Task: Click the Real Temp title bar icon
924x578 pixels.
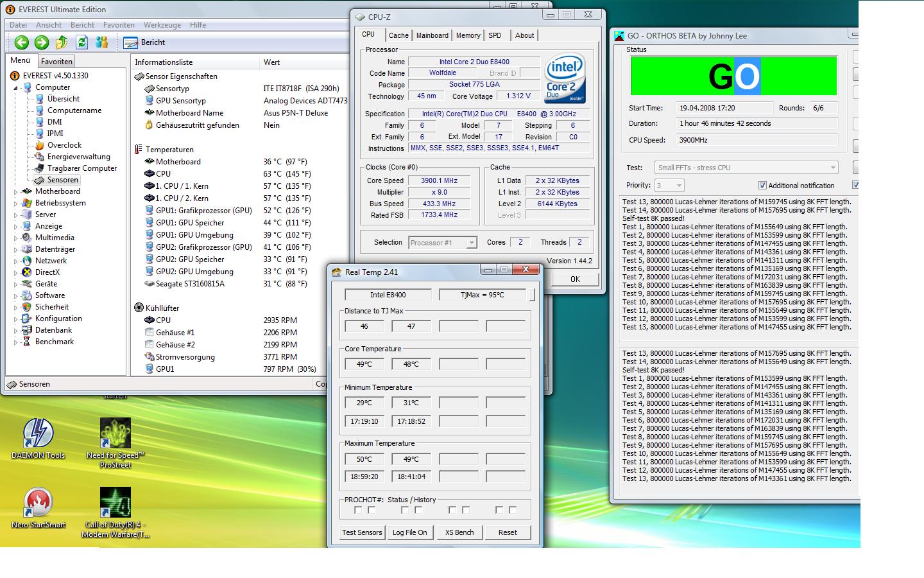Action: point(336,272)
